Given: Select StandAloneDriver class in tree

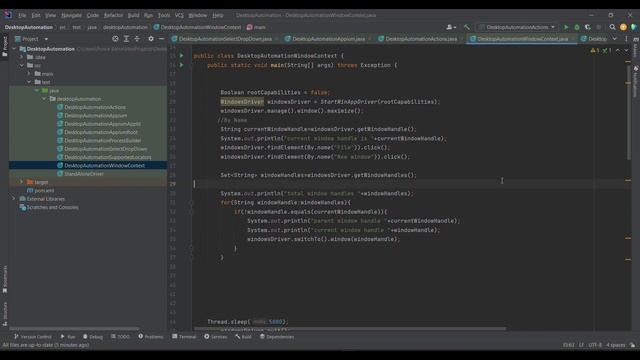Looking at the screenshot, I should tap(84, 174).
